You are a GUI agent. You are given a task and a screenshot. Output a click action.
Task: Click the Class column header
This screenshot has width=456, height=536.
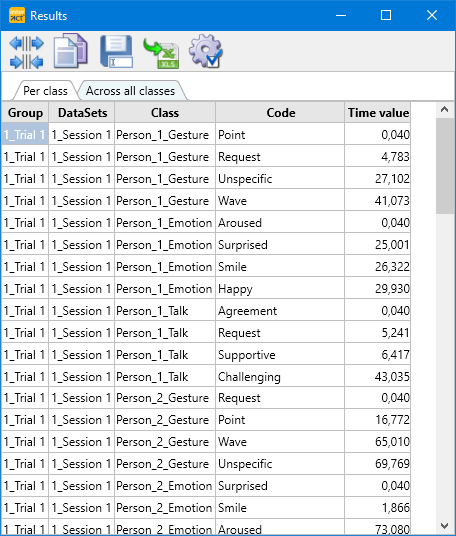[165, 112]
